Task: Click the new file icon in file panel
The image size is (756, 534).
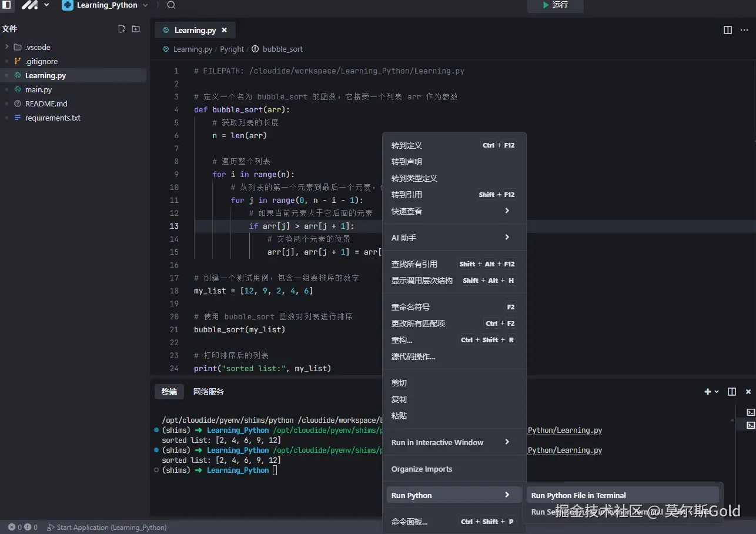Action: coord(122,29)
